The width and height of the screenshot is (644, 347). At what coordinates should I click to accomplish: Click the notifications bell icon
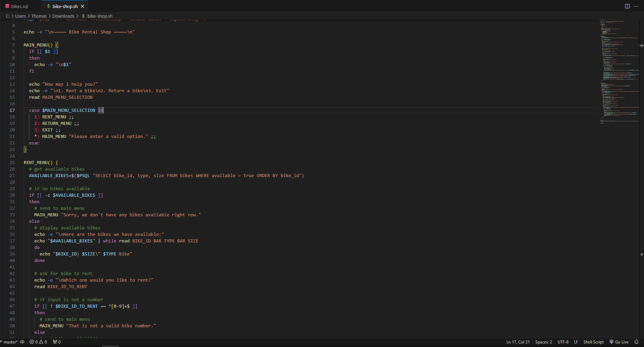tap(635, 342)
